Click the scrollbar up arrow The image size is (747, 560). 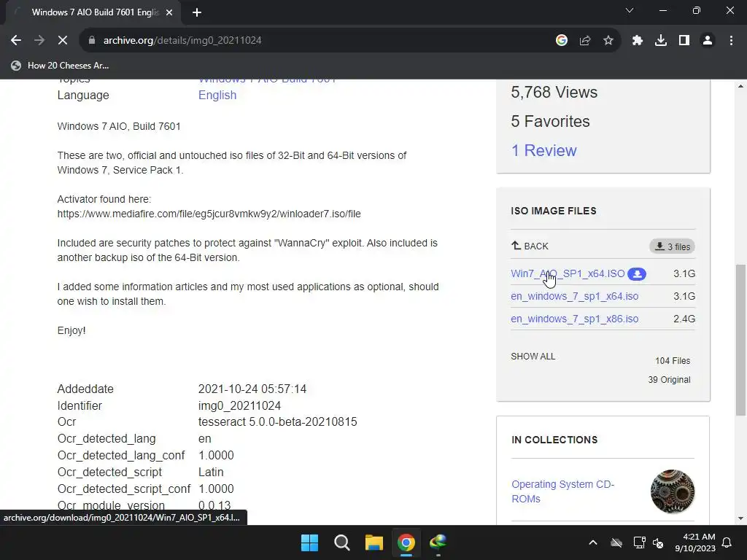[x=741, y=86]
